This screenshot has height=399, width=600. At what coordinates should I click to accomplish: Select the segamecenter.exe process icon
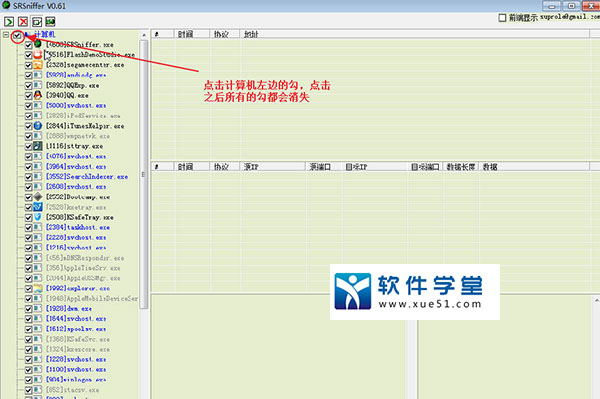[x=38, y=65]
